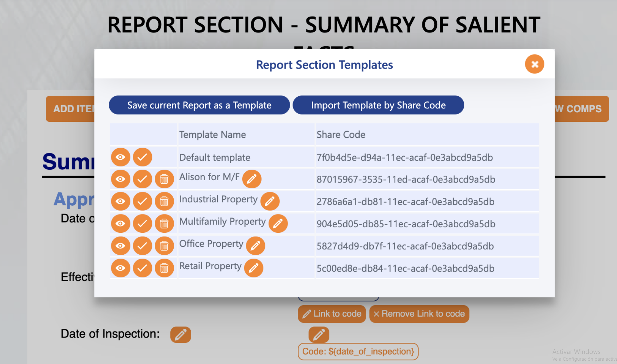
Task: Delete the Alison for M/F template
Action: pos(164,179)
